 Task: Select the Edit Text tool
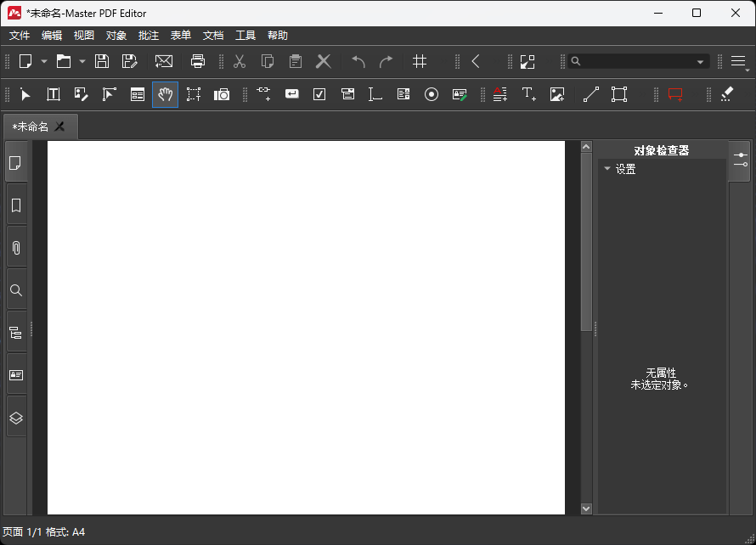(53, 94)
